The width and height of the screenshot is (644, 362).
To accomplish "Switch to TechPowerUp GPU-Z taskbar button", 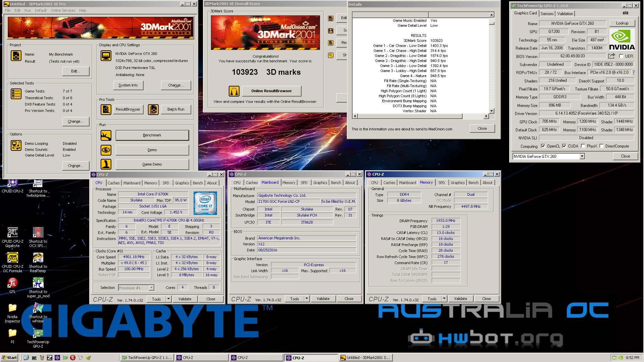I will click(x=147, y=358).
